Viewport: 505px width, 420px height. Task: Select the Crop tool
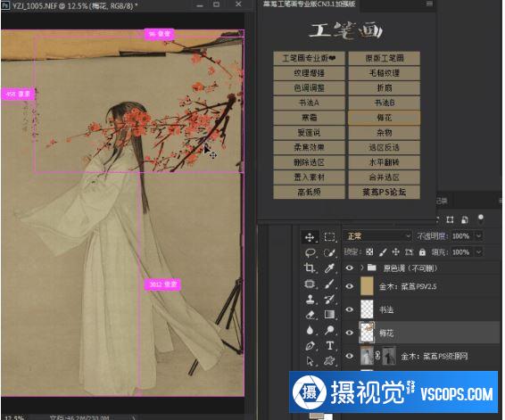[x=310, y=268]
